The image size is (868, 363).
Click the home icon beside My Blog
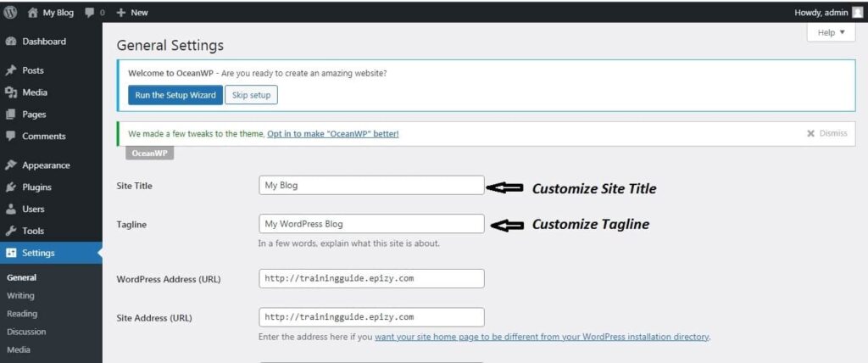(x=33, y=12)
